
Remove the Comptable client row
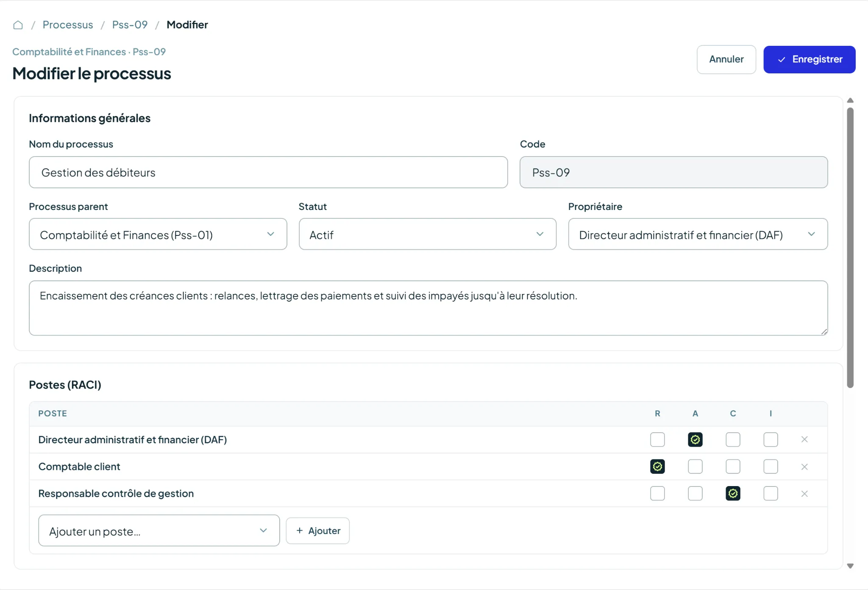804,467
